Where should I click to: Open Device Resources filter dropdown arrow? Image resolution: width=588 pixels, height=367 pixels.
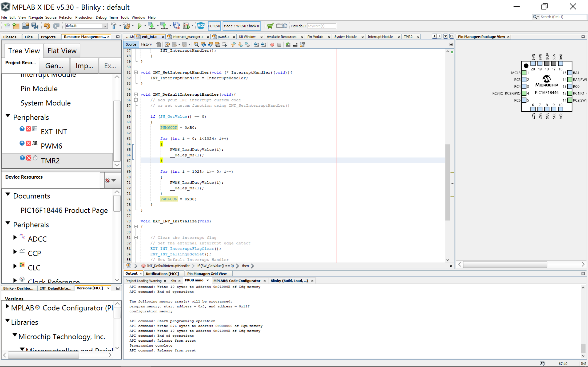click(x=114, y=180)
